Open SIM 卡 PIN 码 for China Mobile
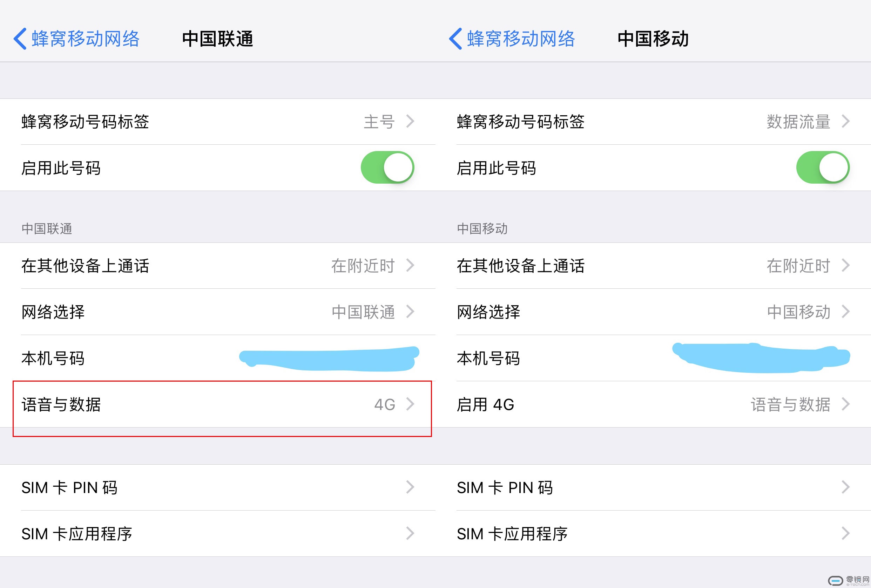The width and height of the screenshot is (871, 588). click(653, 487)
